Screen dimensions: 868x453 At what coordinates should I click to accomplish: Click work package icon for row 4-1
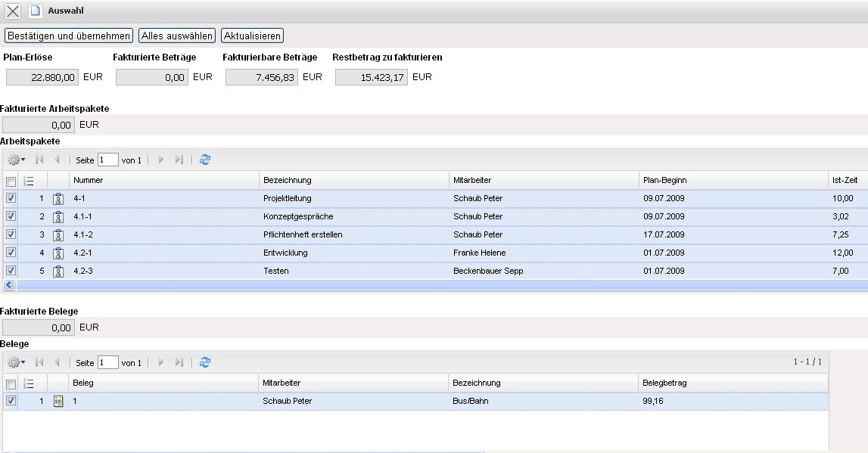[x=58, y=198]
